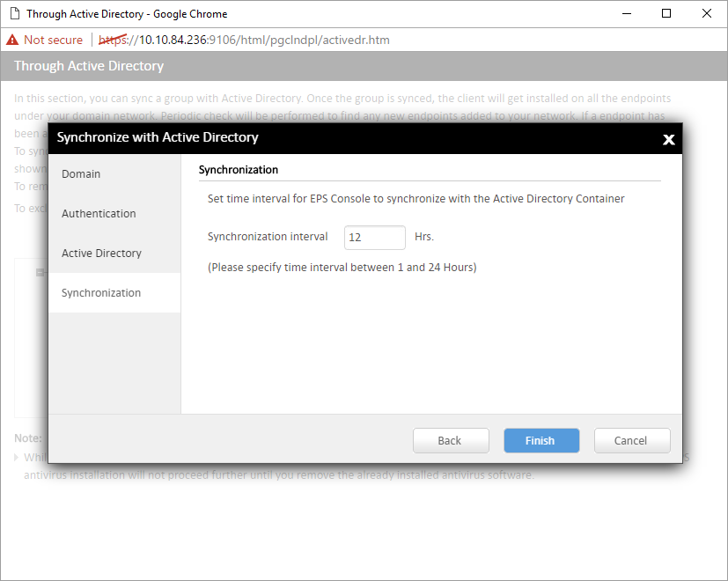Screen dimensions: 728x581
Task: Click the 'Please specify time interval' hint text
Action: tap(342, 268)
